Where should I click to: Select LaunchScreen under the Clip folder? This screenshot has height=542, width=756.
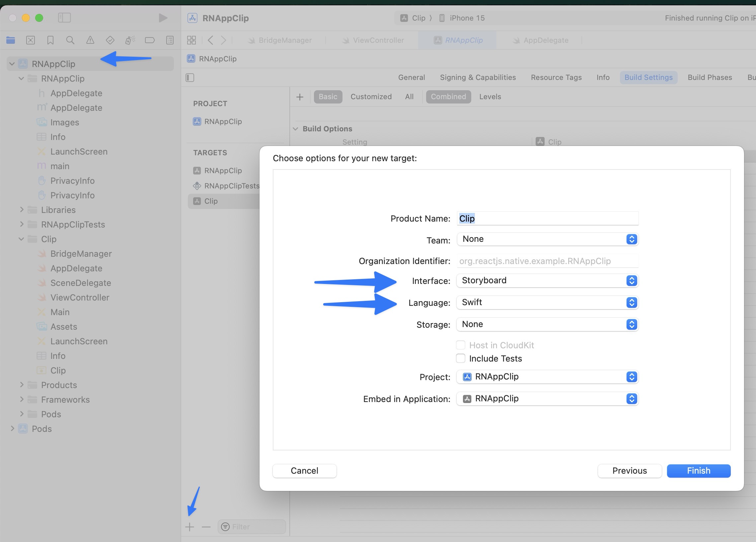click(79, 341)
